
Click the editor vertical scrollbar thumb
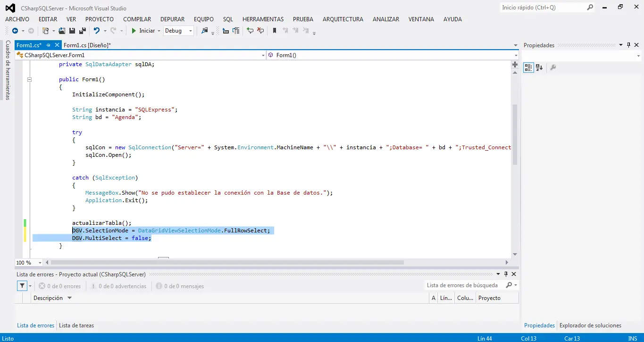point(515,135)
